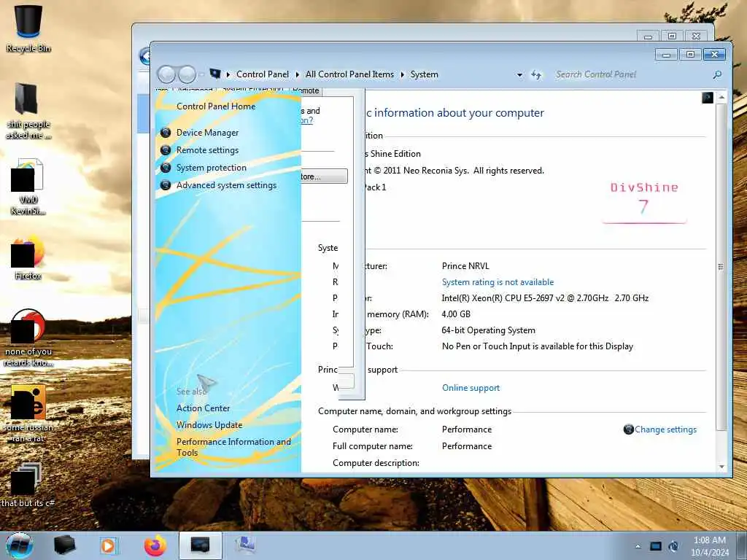Click Change settings link
The image size is (747, 560).
(x=665, y=429)
